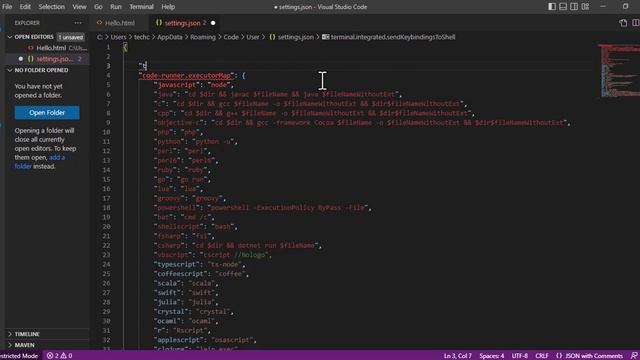
Task: Open the Edit menu
Action: 25,7
